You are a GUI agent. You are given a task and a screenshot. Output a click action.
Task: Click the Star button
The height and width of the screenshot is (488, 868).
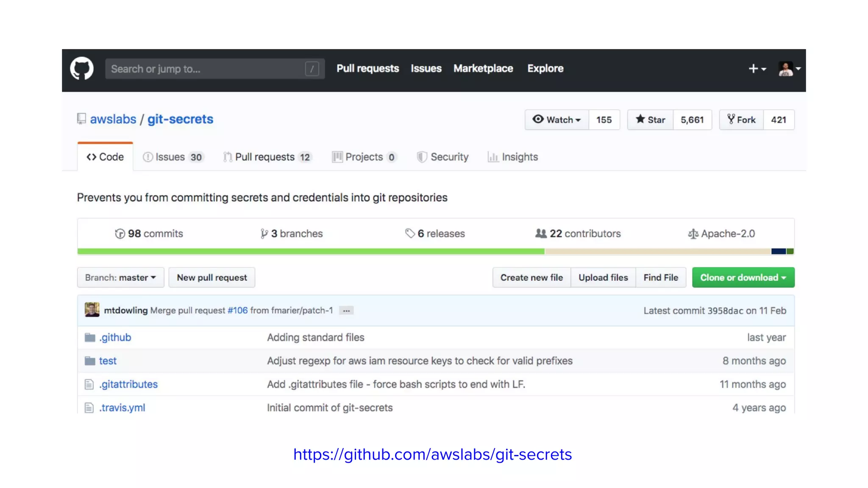tap(650, 120)
